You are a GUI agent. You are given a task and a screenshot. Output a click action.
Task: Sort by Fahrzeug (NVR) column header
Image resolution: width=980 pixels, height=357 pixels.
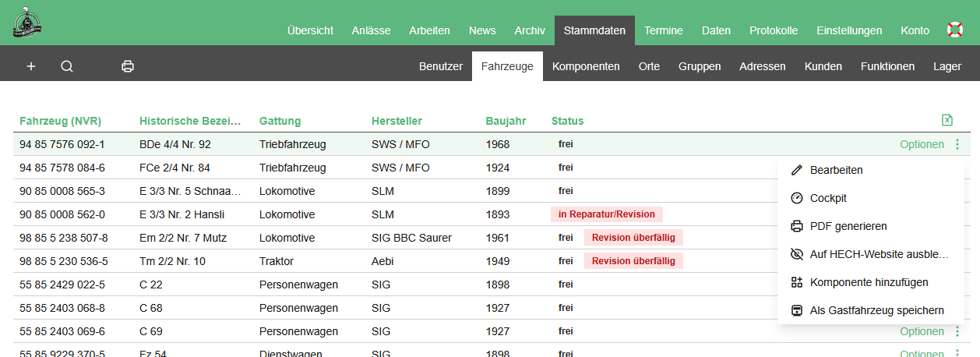61,121
